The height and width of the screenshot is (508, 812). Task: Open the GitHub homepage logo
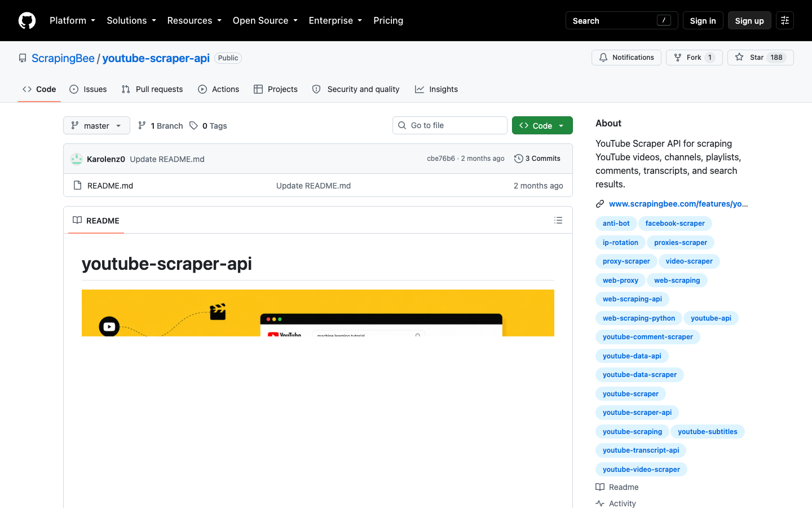coord(27,20)
